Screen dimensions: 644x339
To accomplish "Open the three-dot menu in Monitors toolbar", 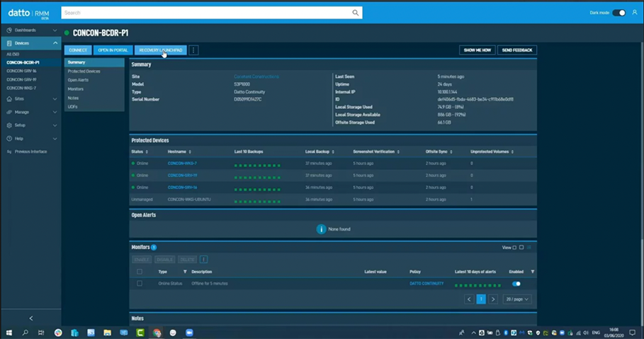I will [x=204, y=259].
